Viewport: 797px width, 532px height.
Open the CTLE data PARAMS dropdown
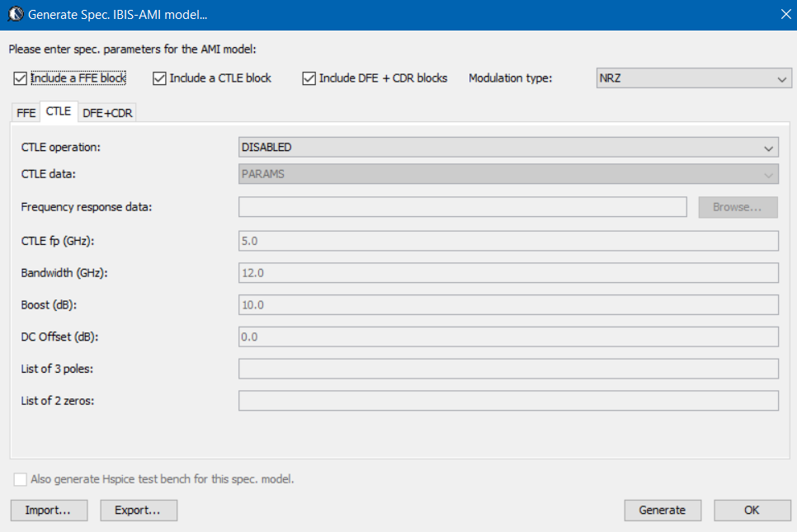[508, 175]
